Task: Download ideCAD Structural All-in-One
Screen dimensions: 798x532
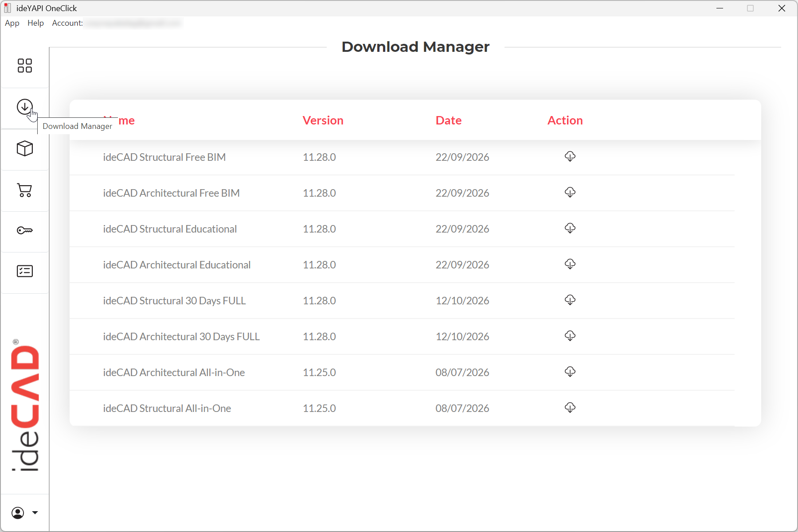Action: (x=570, y=408)
